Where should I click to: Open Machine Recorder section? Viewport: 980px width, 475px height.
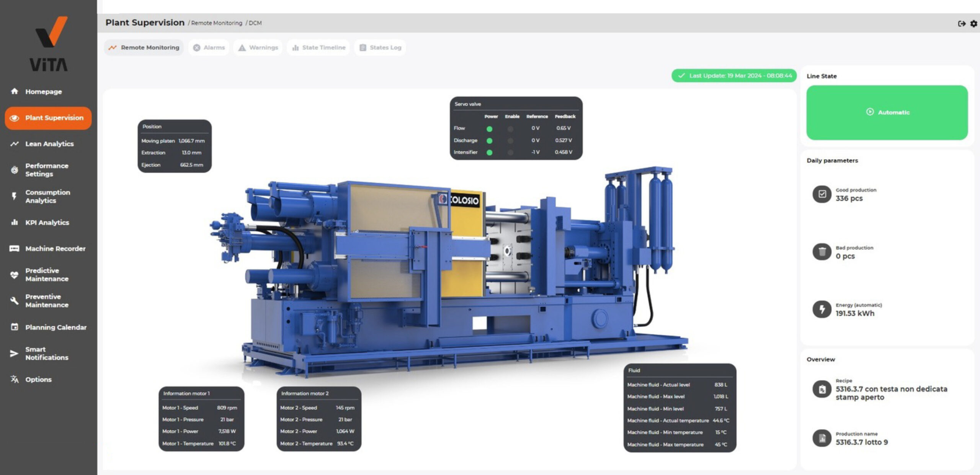click(x=56, y=249)
